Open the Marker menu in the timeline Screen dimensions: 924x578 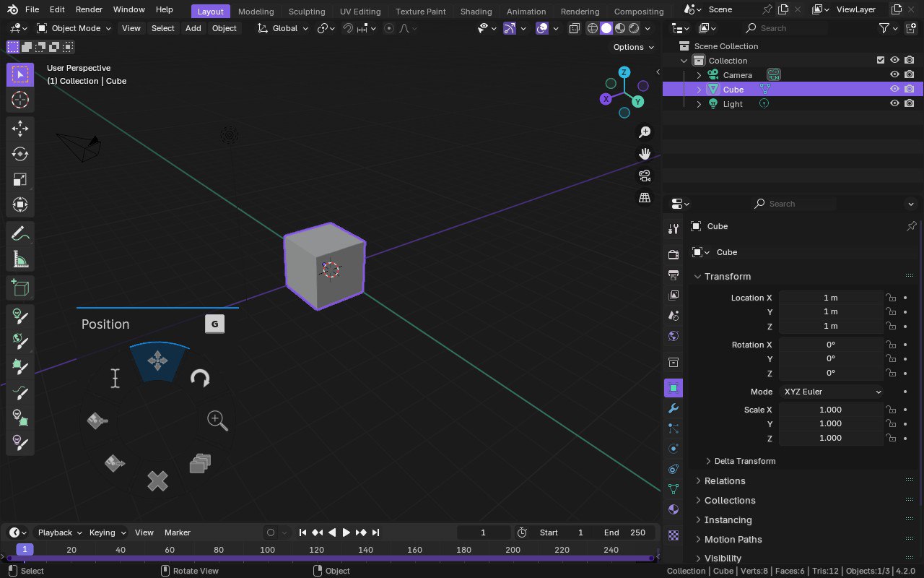tap(177, 532)
